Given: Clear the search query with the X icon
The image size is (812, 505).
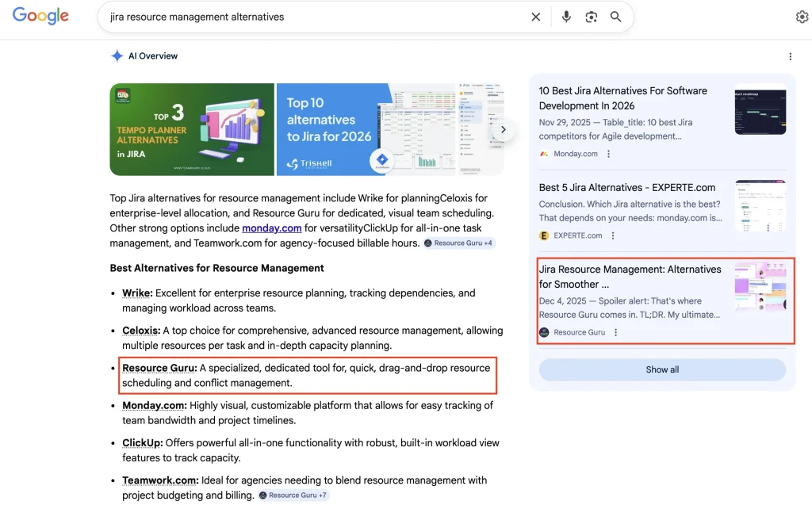Looking at the screenshot, I should (535, 16).
